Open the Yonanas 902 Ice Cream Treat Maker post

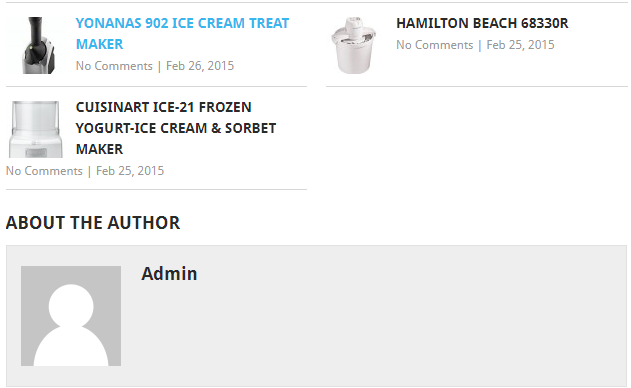coord(182,33)
